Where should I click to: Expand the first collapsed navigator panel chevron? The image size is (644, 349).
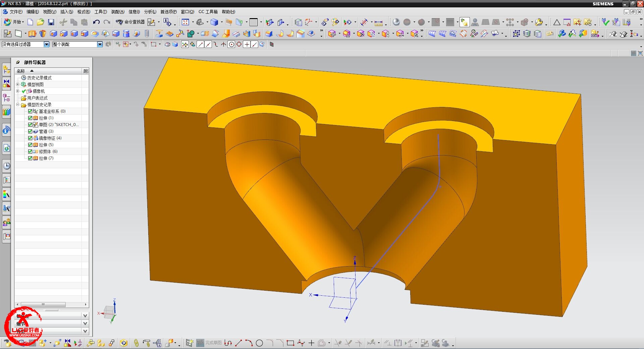pyautogui.click(x=85, y=316)
